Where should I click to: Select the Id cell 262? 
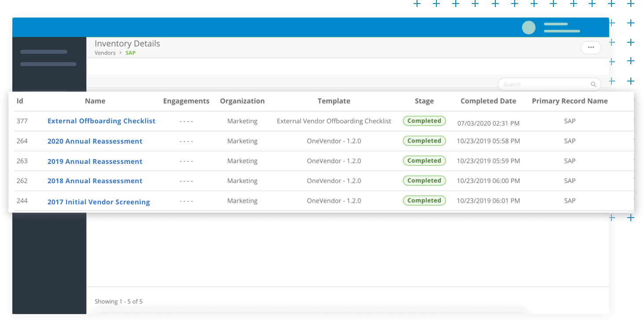tap(22, 181)
